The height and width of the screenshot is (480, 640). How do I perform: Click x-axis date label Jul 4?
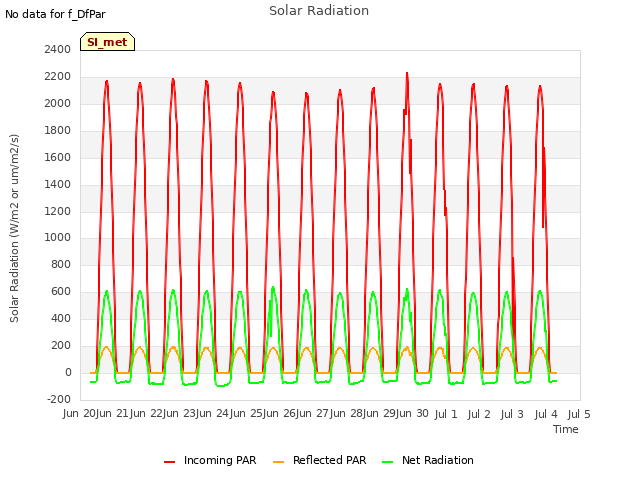pyautogui.click(x=546, y=414)
